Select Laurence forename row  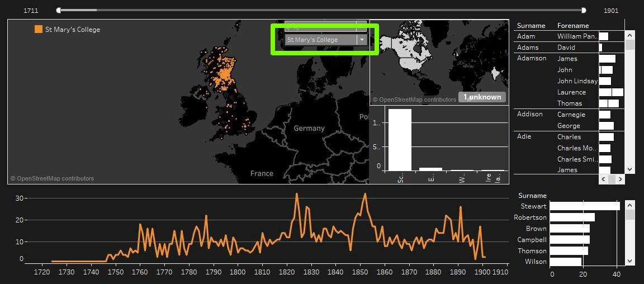click(x=572, y=92)
